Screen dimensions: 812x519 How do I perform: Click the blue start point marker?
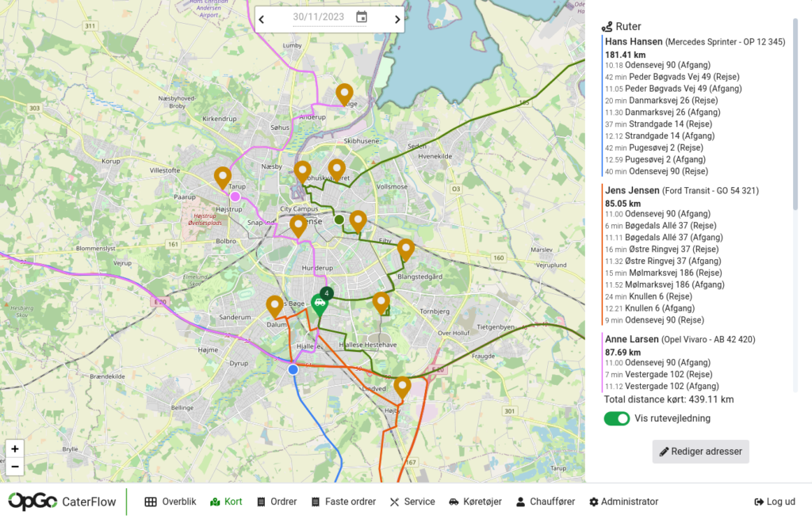pyautogui.click(x=293, y=369)
